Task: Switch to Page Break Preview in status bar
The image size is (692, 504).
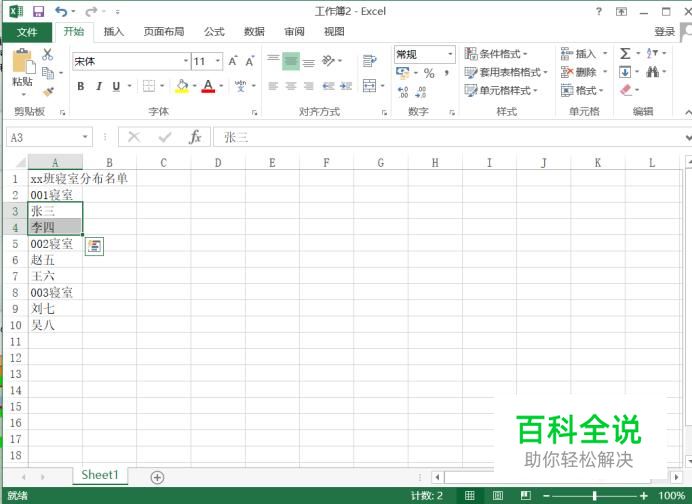Action: [x=526, y=496]
